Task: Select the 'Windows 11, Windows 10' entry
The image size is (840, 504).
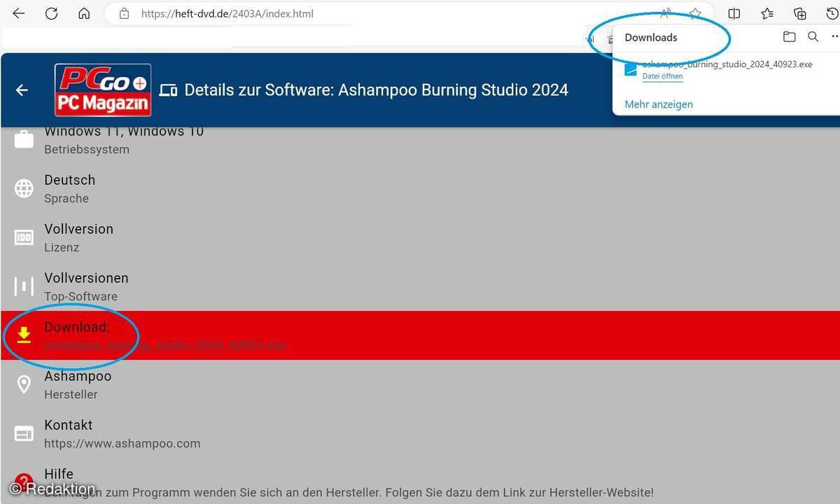Action: click(x=124, y=131)
